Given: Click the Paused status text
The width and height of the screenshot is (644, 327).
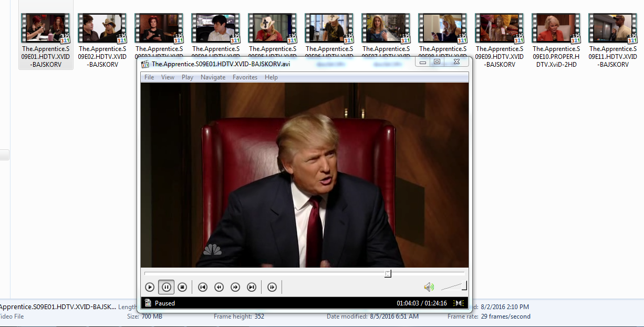Looking at the screenshot, I should coord(165,303).
